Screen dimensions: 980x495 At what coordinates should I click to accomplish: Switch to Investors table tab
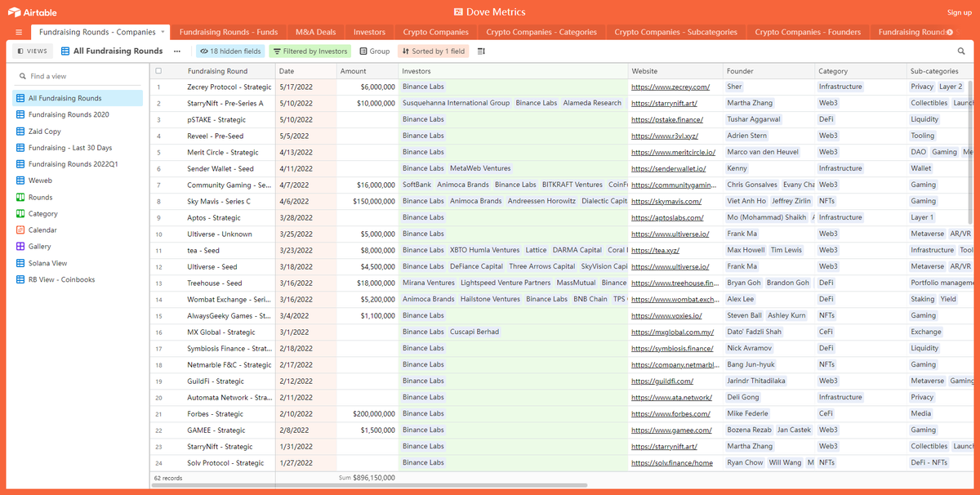pyautogui.click(x=369, y=32)
